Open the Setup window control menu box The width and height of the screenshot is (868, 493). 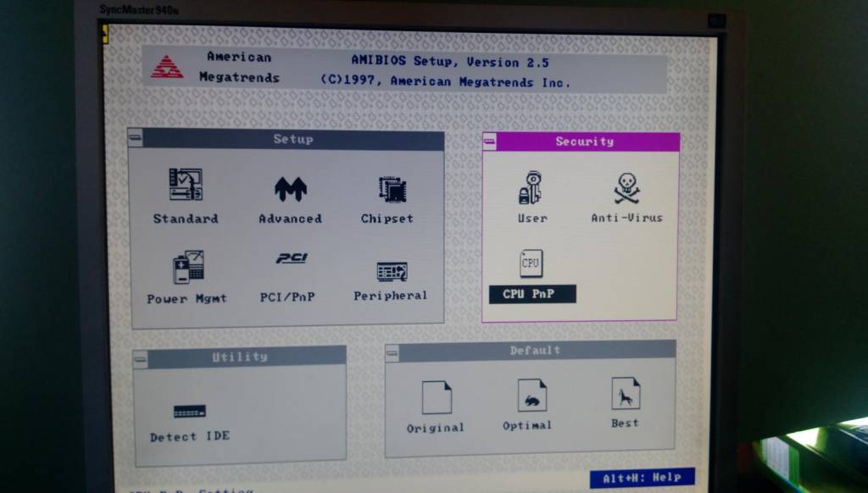point(136,137)
